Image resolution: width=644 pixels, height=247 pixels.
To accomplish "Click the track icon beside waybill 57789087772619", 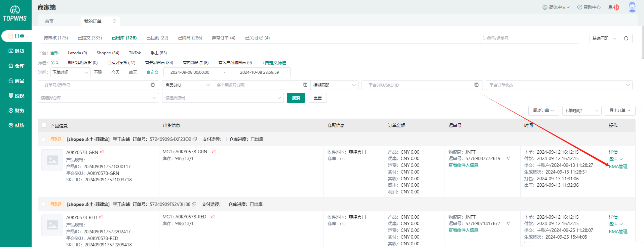I will click(508, 158).
